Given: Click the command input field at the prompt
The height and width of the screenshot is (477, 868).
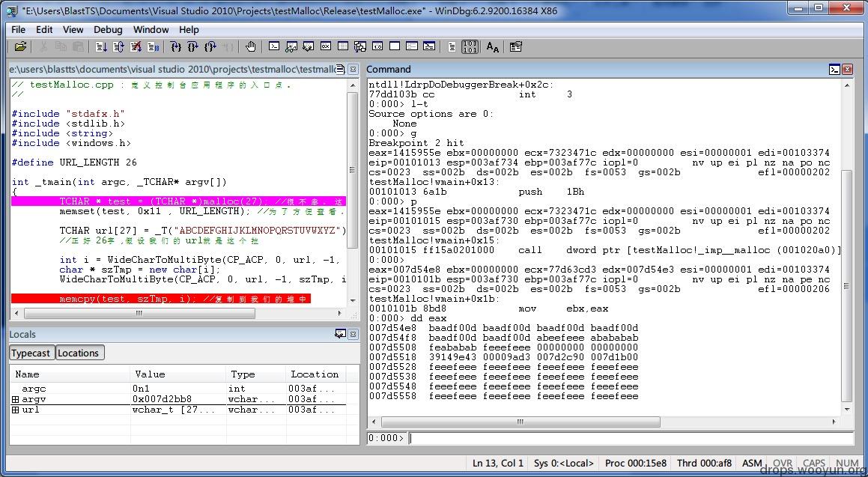Looking at the screenshot, I should [629, 438].
